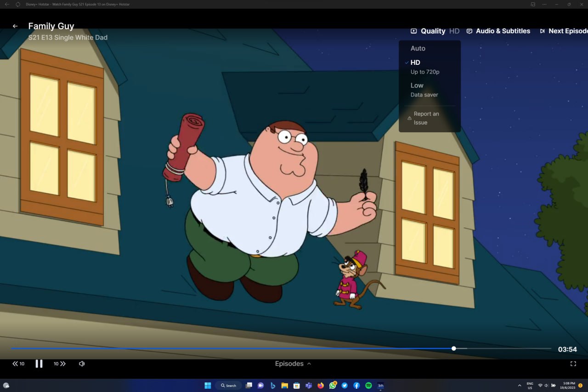Open the notifications badge in tray
Viewport: 588px width, 392px height.
(x=580, y=385)
